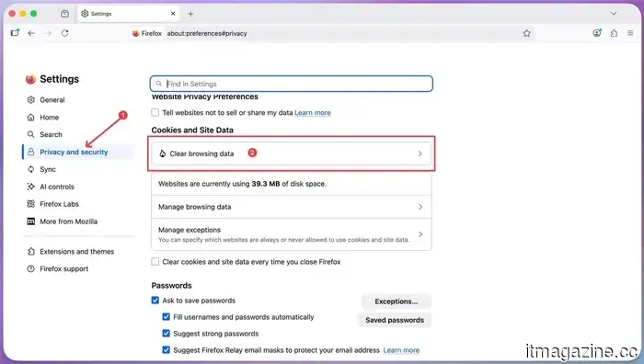Open Learn more link for website privacy
644x364 pixels.
pyautogui.click(x=313, y=112)
